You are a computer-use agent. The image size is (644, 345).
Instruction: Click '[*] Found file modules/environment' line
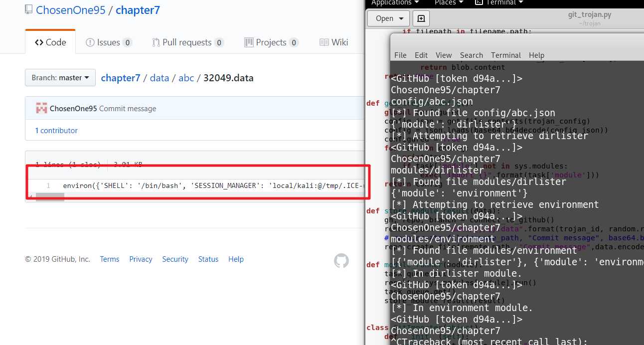pyautogui.click(x=484, y=250)
